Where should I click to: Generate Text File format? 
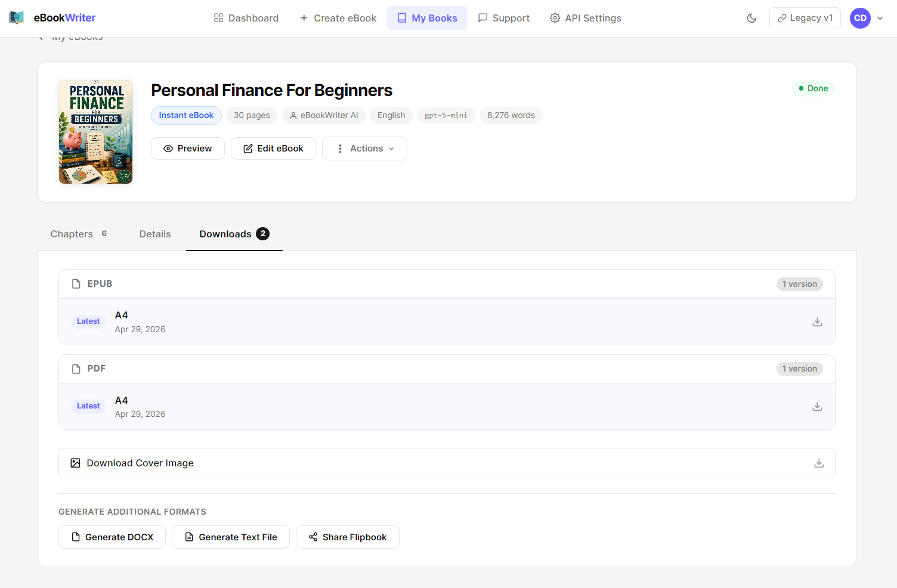pos(231,537)
